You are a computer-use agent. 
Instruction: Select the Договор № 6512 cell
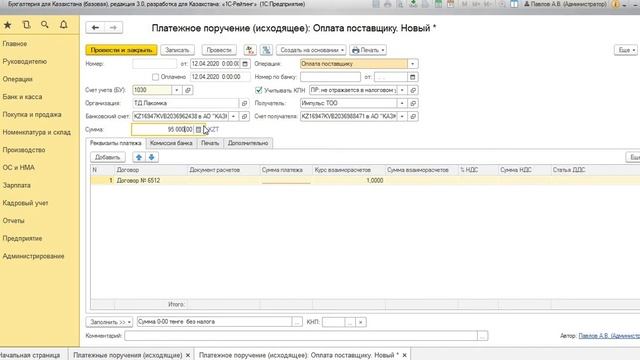coord(151,180)
